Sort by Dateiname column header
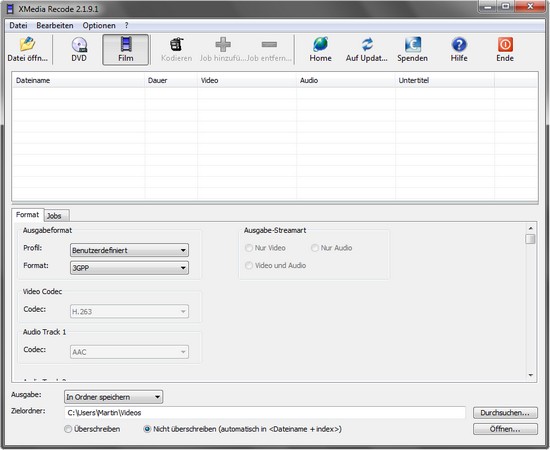550x450 pixels. point(79,80)
